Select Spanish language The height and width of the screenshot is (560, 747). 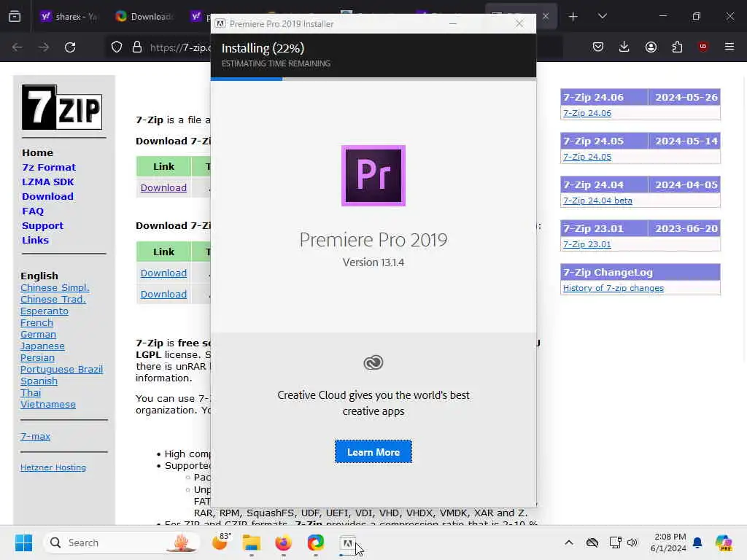click(x=39, y=381)
